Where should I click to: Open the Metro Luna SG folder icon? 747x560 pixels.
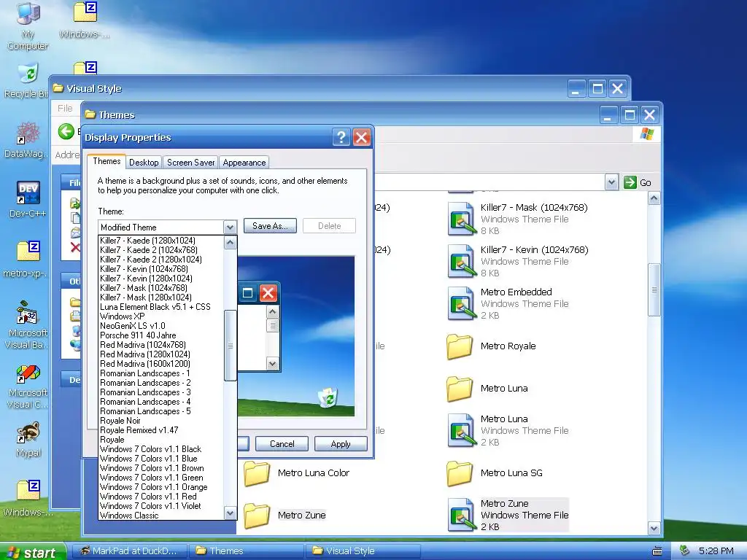(x=460, y=472)
